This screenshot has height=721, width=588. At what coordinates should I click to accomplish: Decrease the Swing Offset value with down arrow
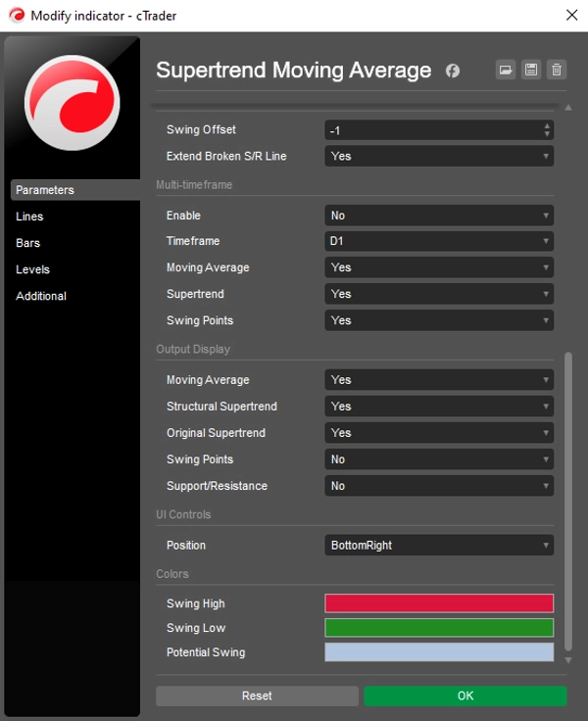[547, 134]
